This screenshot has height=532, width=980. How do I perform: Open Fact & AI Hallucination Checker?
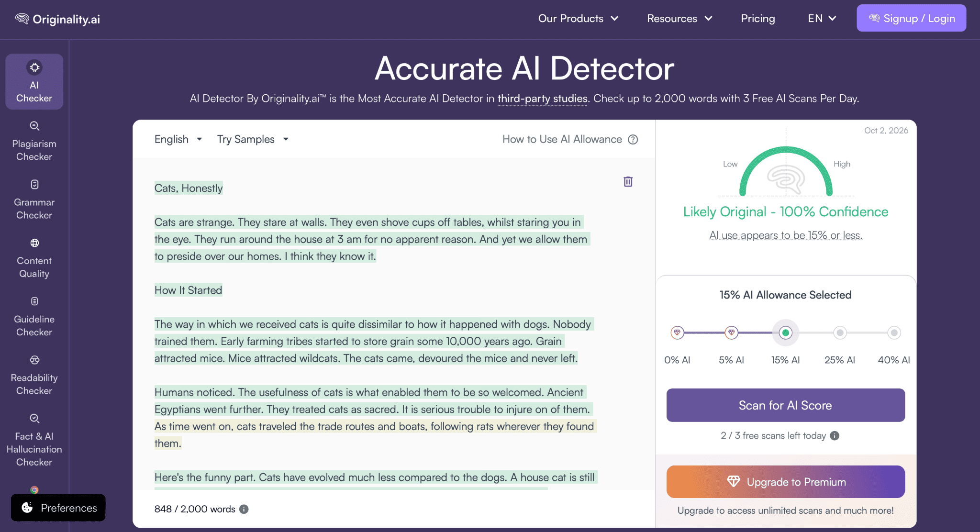pyautogui.click(x=34, y=440)
